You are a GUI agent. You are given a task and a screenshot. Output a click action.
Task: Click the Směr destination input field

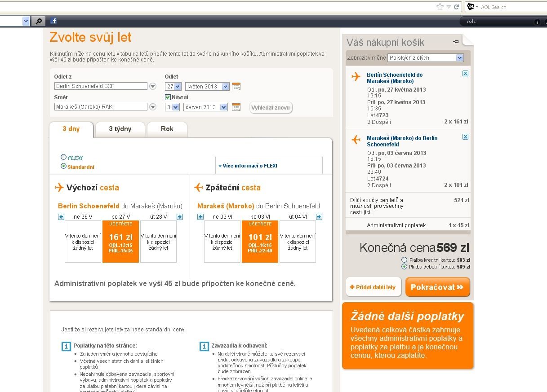[101, 107]
